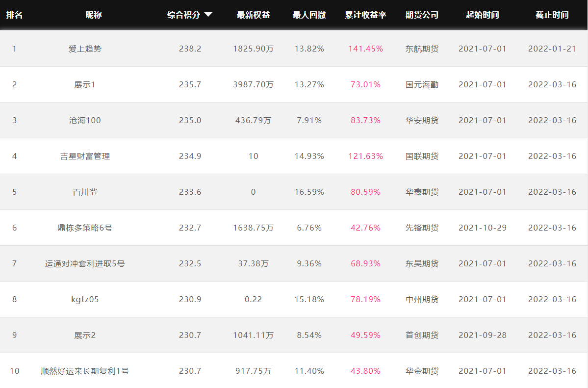Screen dimensions: 588x388
Task: Select return rate 73.01%
Action: click(366, 85)
